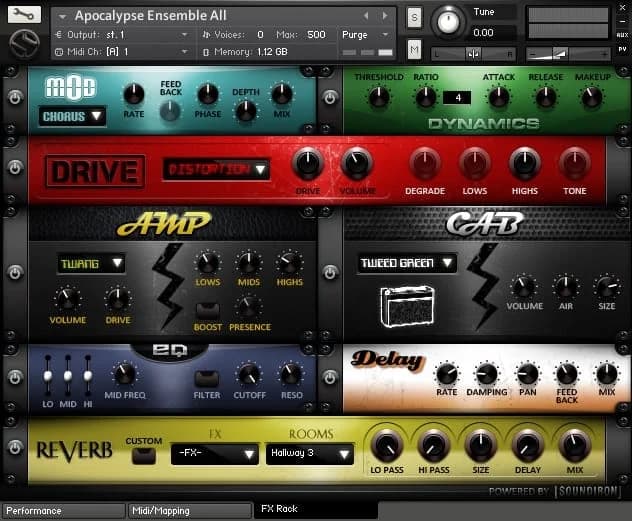
Task: Switch to the Performance tab
Action: (x=62, y=510)
